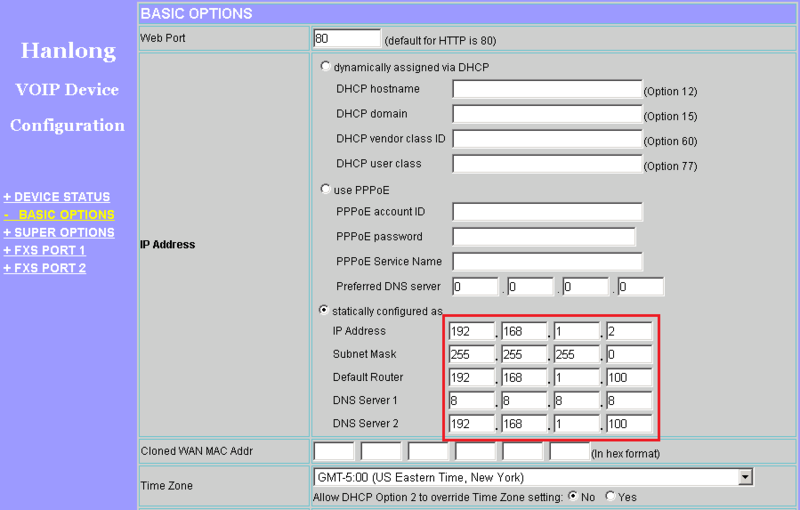Open the DEVICE STATUS menu link
The image size is (800, 510).
pyautogui.click(x=57, y=197)
